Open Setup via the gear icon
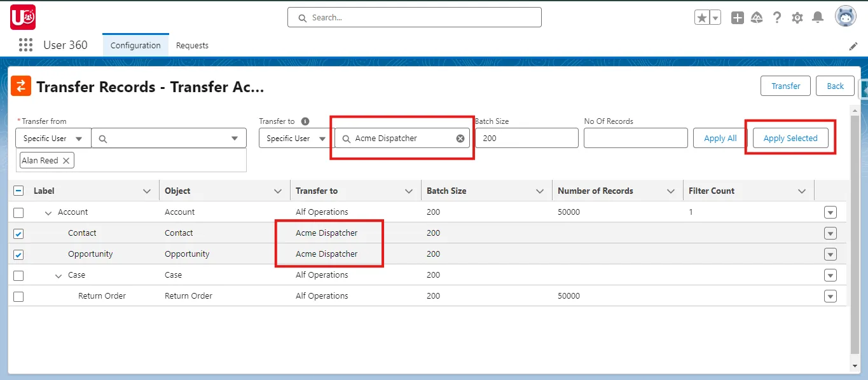The image size is (868, 380). [x=797, y=17]
